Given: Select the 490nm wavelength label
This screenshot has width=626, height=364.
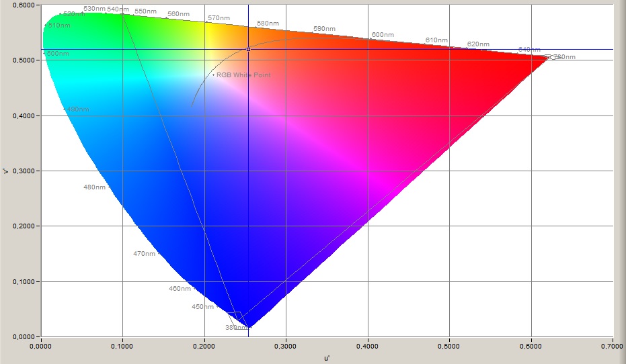Looking at the screenshot, I should [78, 109].
